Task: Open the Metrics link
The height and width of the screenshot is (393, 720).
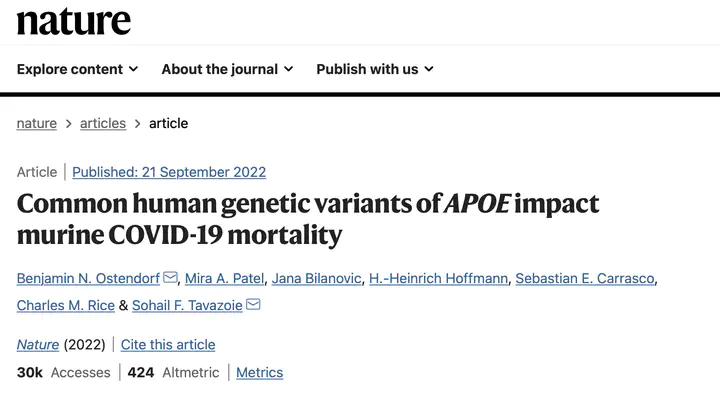Action: [x=259, y=373]
